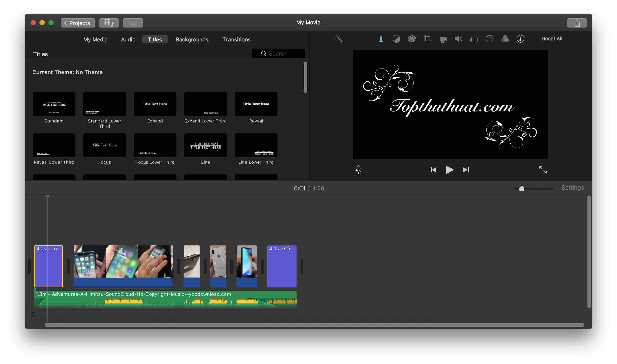
Task: Choose the Focus title style
Action: tap(105, 145)
